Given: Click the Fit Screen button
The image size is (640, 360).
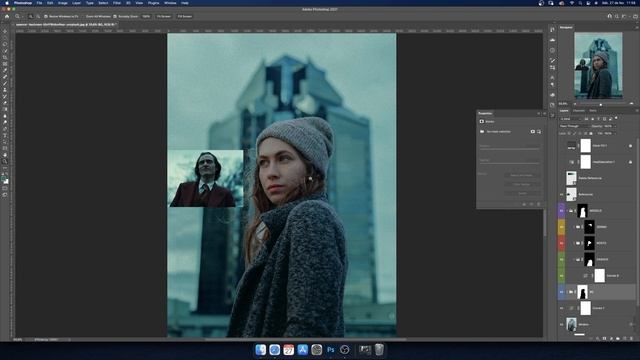Looking at the screenshot, I should coord(164,16).
